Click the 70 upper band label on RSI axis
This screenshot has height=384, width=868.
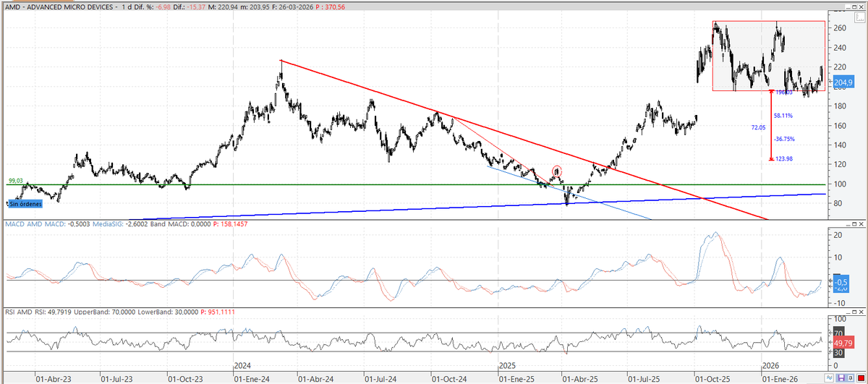(839, 333)
